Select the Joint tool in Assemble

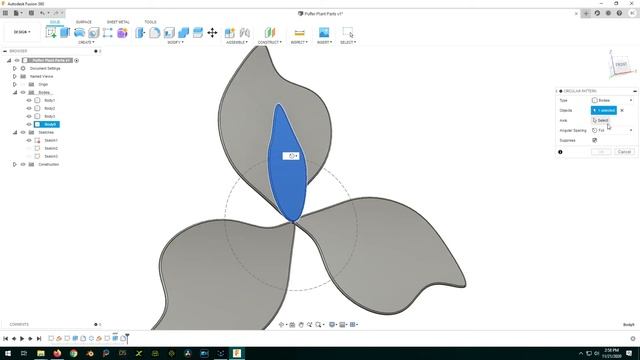coord(244,32)
